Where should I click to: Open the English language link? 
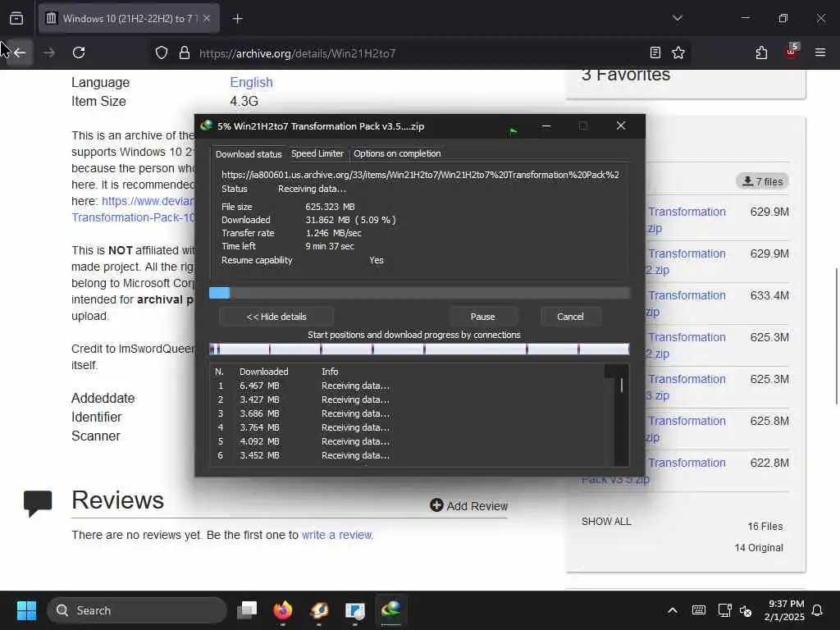[251, 83]
